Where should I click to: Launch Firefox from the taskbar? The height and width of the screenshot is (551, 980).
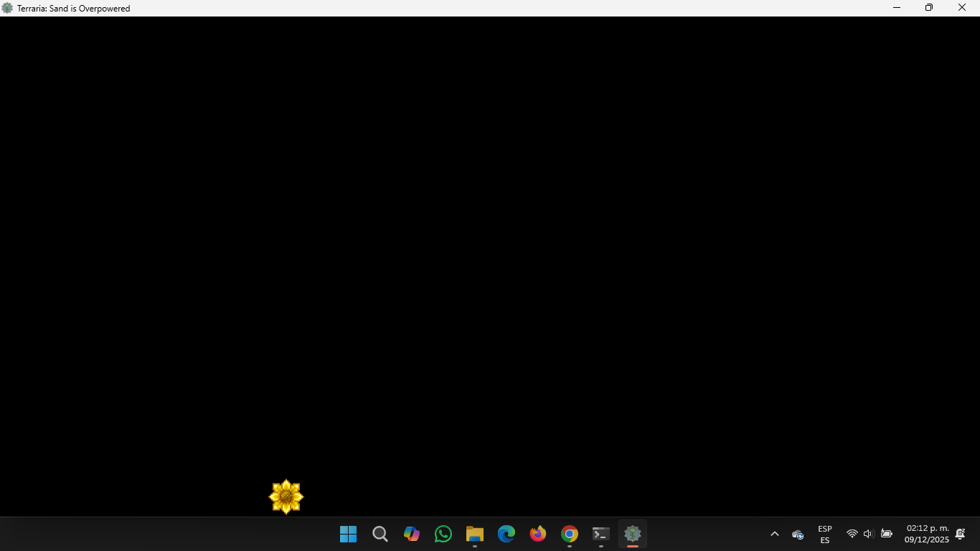point(537,534)
